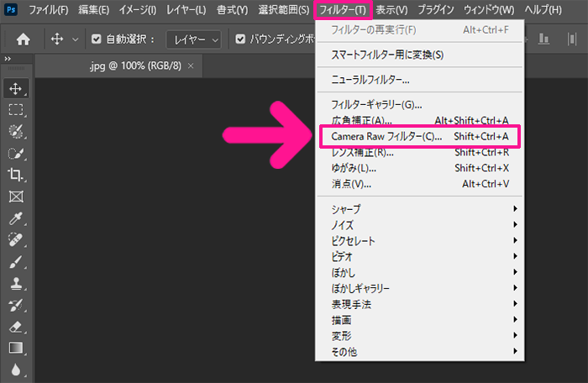This screenshot has width=588, height=383.
Task: Choose スマートフィルター用に変換(S)
Action: (420, 55)
